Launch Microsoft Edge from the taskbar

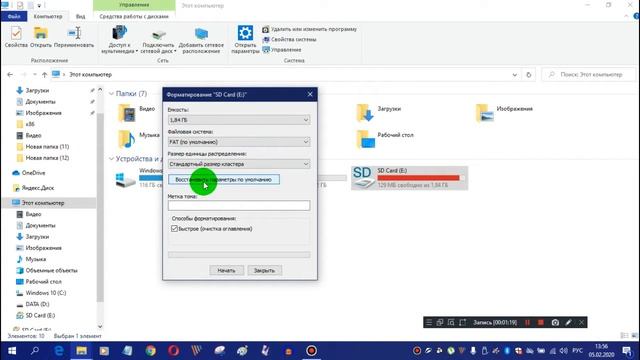pyautogui.click(x=59, y=351)
